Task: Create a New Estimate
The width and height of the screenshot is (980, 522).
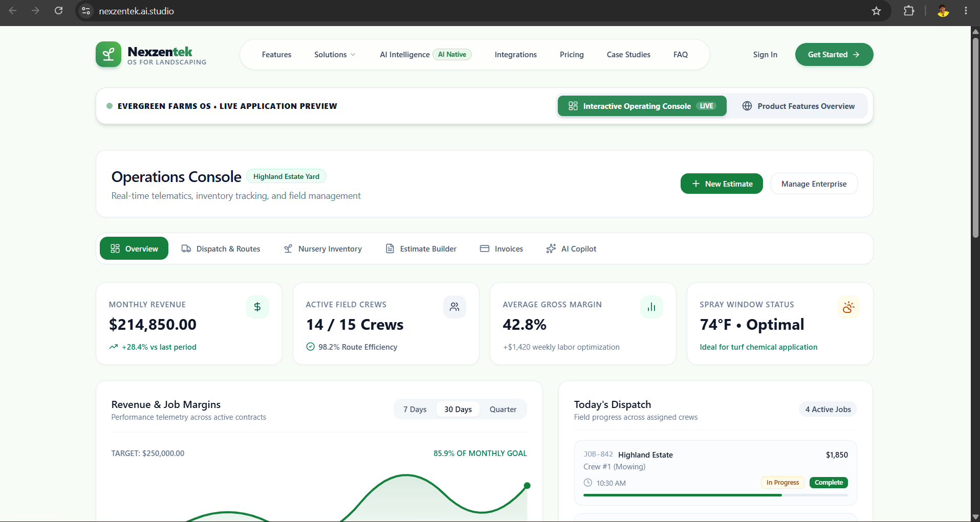Action: click(722, 184)
